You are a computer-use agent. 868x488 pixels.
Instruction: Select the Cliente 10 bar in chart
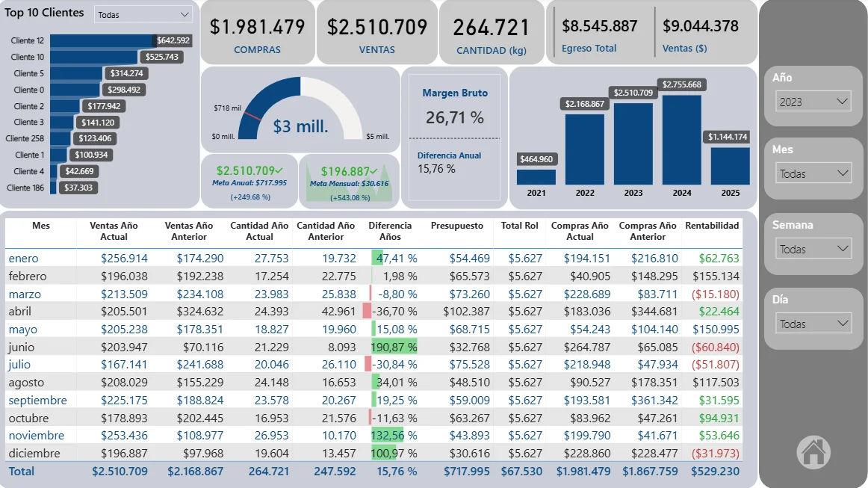pos(93,57)
